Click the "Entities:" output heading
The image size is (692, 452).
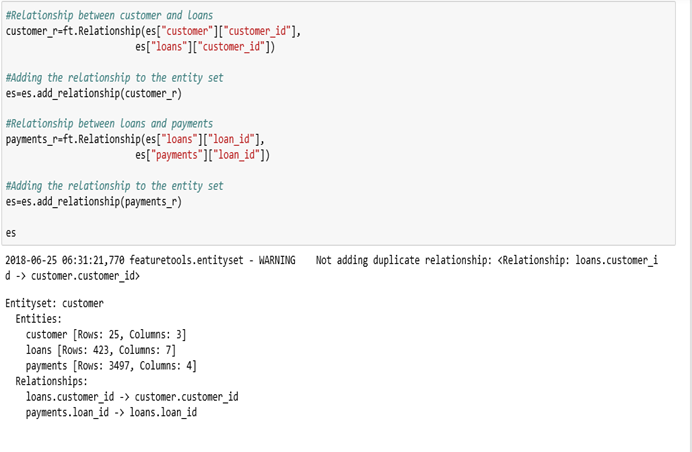(39, 319)
